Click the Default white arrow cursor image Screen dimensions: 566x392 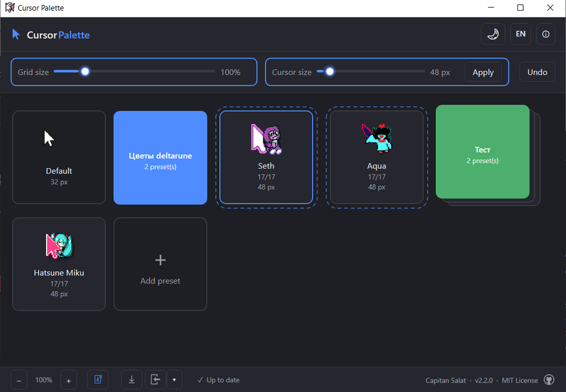click(48, 138)
